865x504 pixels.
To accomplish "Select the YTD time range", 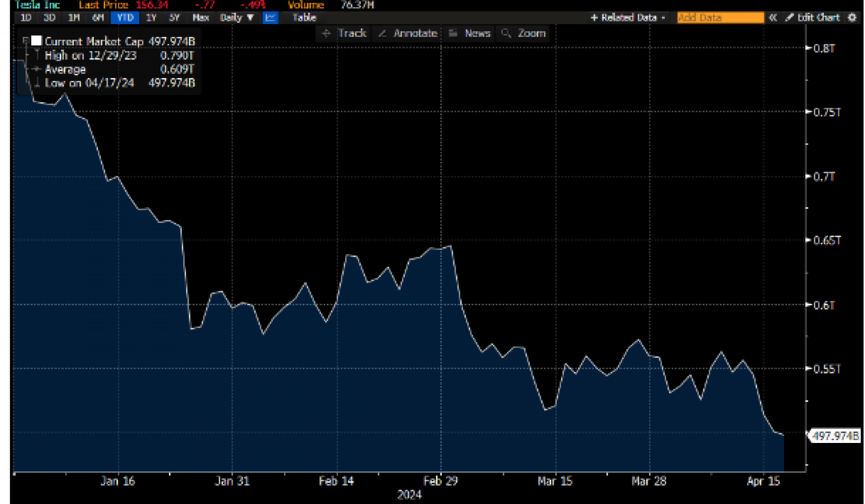I will 125,18.
